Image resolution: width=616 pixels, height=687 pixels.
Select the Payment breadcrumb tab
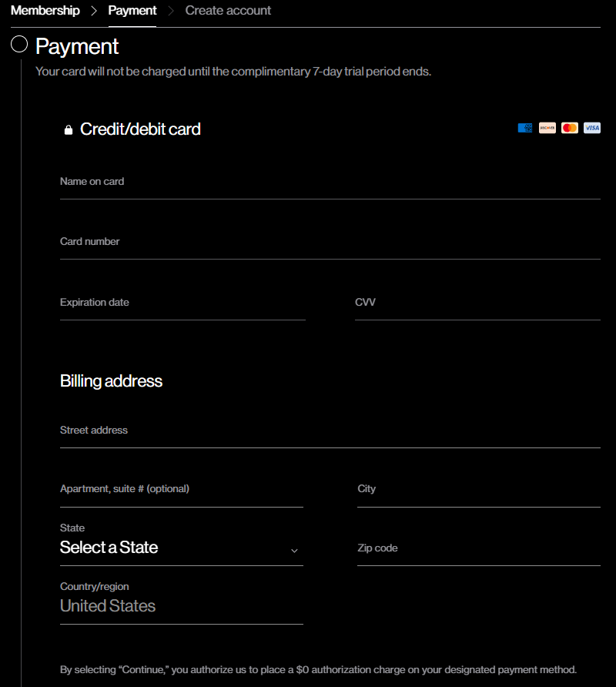pos(132,11)
